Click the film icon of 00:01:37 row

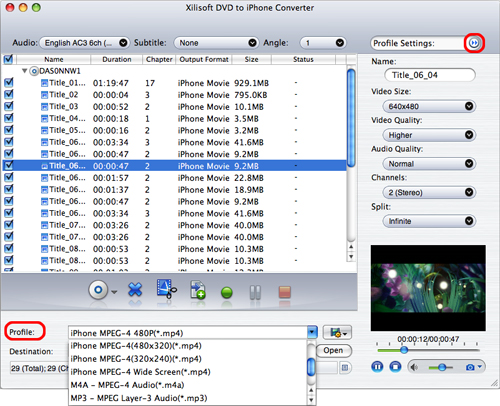point(44,190)
